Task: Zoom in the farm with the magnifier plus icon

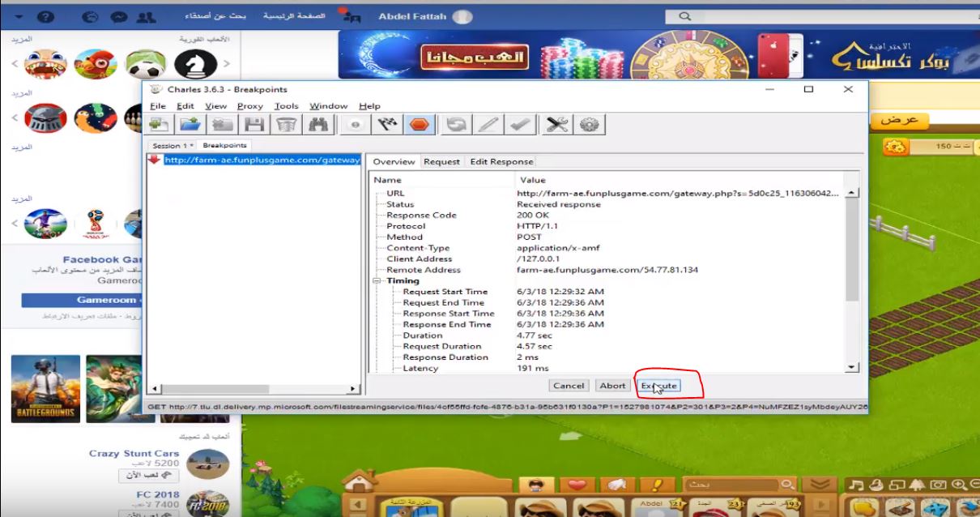Action: point(960,485)
